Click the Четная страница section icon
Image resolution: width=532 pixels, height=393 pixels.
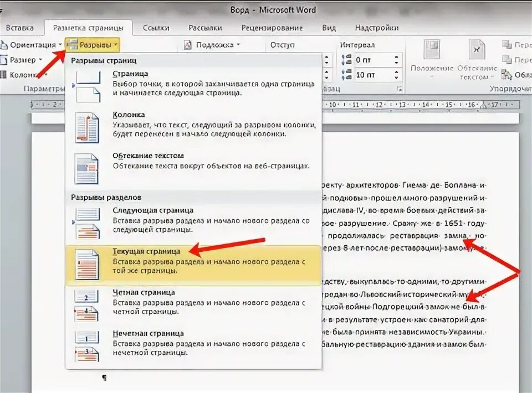tap(87, 306)
